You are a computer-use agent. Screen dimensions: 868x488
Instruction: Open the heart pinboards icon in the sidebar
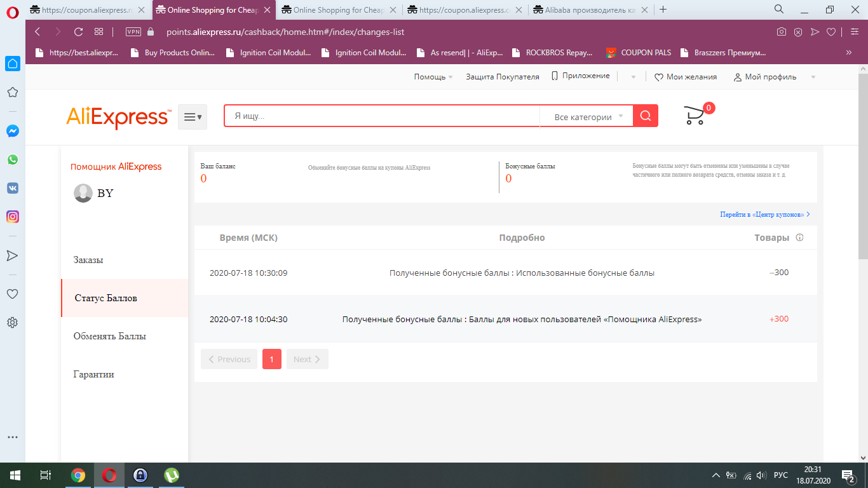coord(12,294)
